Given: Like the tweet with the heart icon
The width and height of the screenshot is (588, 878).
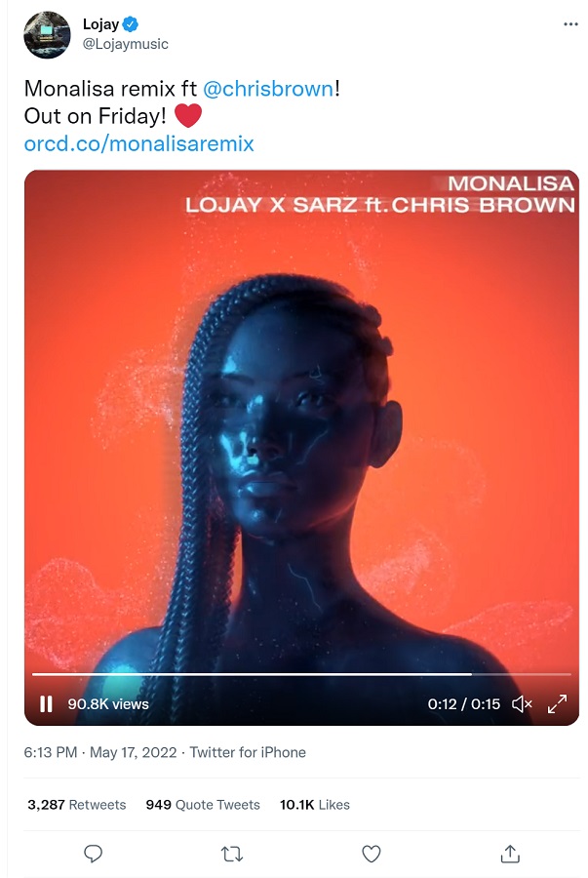Looking at the screenshot, I should 371,854.
